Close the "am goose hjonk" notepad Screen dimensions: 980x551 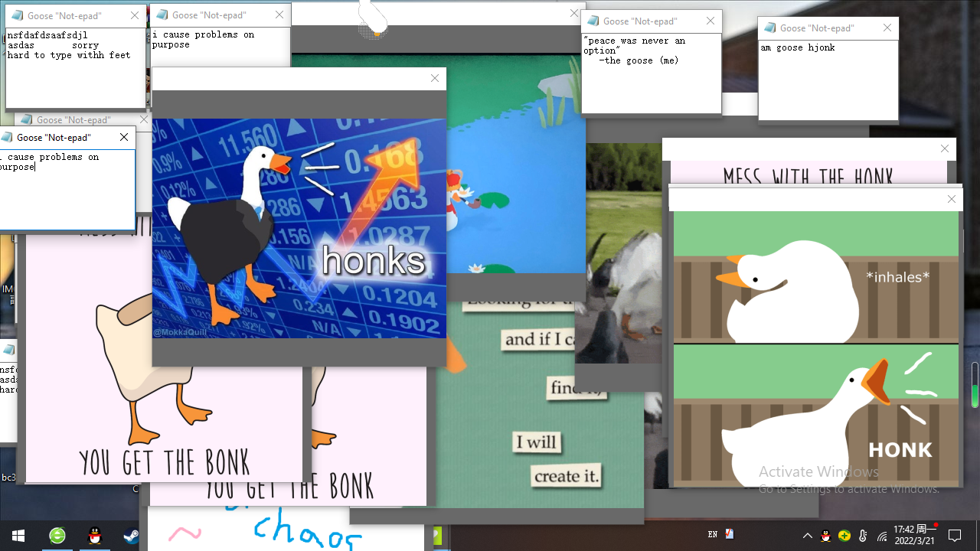(x=887, y=28)
